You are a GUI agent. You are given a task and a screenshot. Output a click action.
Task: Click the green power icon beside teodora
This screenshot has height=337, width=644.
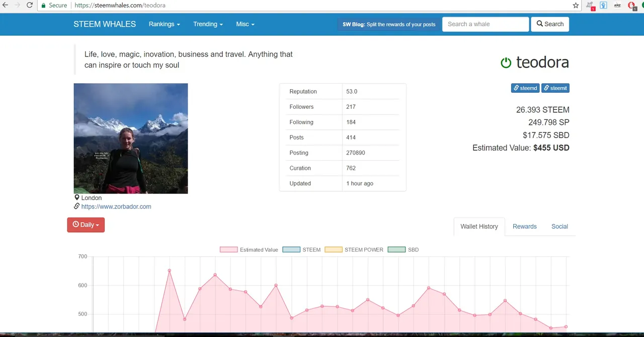pos(506,62)
